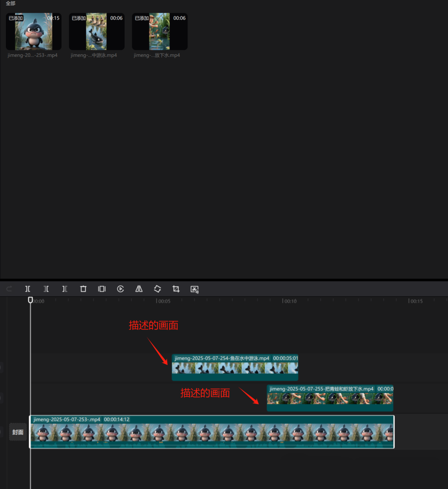Click the trim-right-of-playhead icon
448x489 pixels.
(65, 289)
